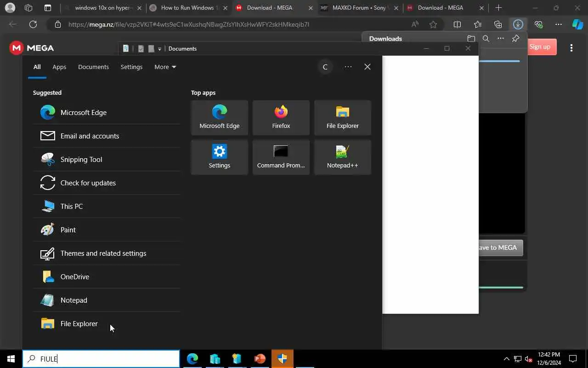The width and height of the screenshot is (588, 368).
Task: Open a new browser tab
Action: [498, 8]
